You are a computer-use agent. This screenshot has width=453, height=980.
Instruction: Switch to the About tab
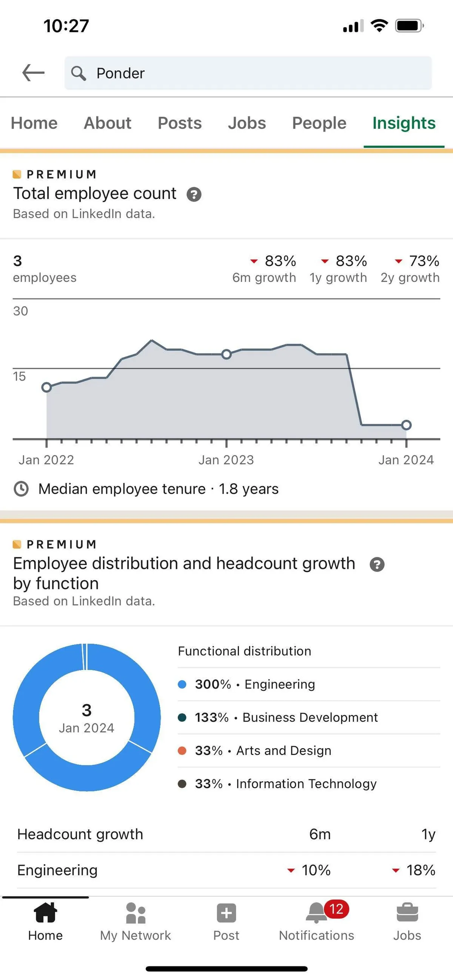point(108,123)
